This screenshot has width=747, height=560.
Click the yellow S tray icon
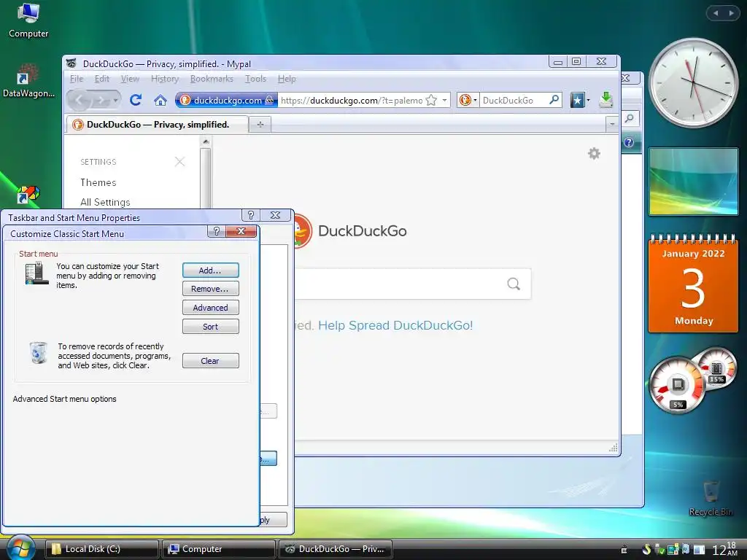pos(646,549)
